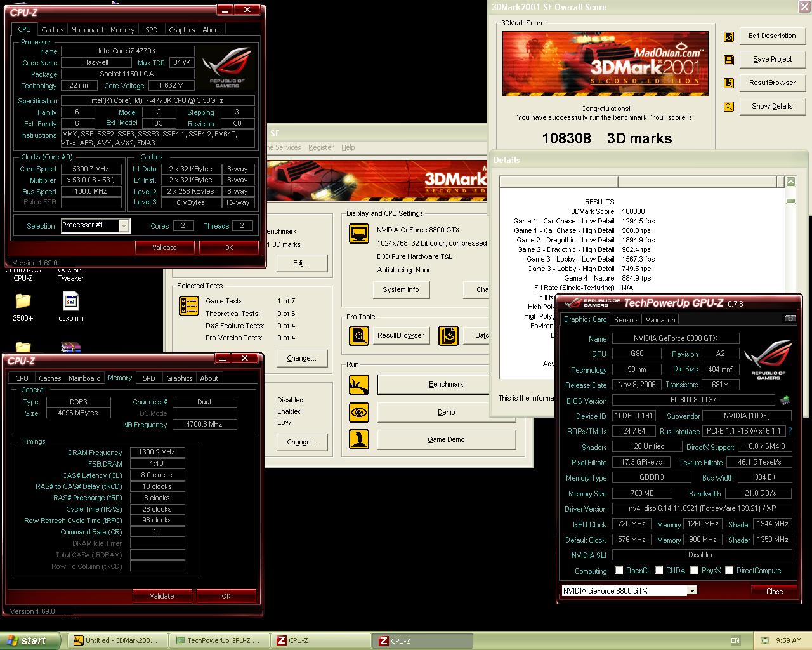Open the GPU selector dropdown in GPU-Z
This screenshot has height=650, width=812.
[x=692, y=590]
